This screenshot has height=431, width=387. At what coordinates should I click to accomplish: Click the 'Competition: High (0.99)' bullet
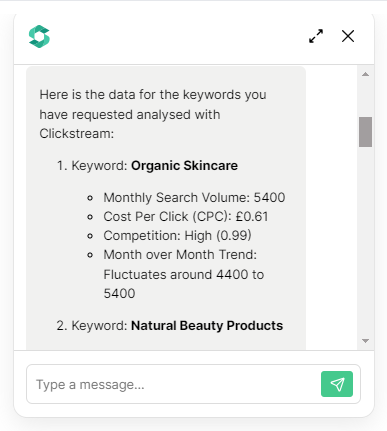point(177,236)
